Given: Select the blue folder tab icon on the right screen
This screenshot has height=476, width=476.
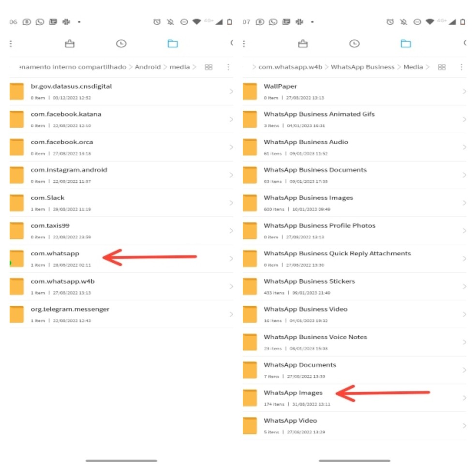Looking at the screenshot, I should 406,44.
